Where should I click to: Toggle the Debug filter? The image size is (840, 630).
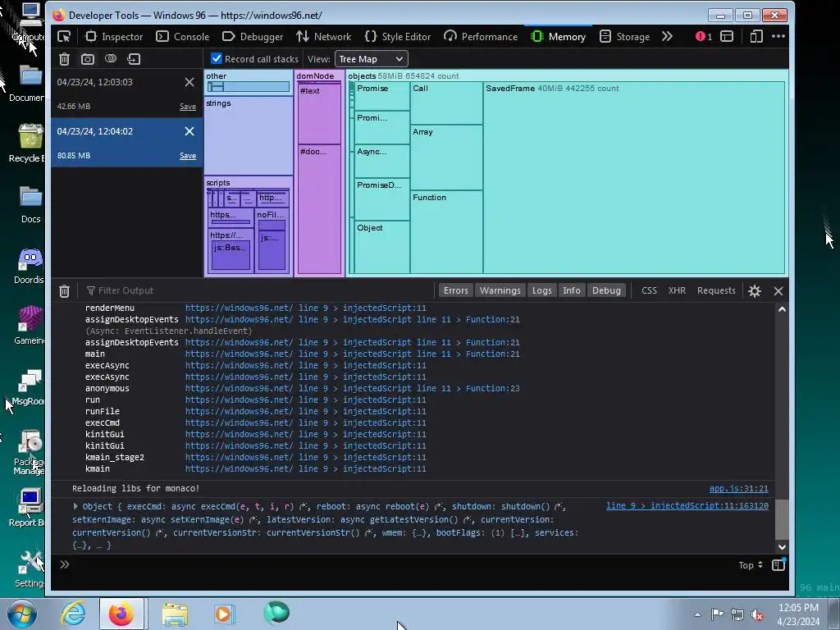click(x=606, y=290)
